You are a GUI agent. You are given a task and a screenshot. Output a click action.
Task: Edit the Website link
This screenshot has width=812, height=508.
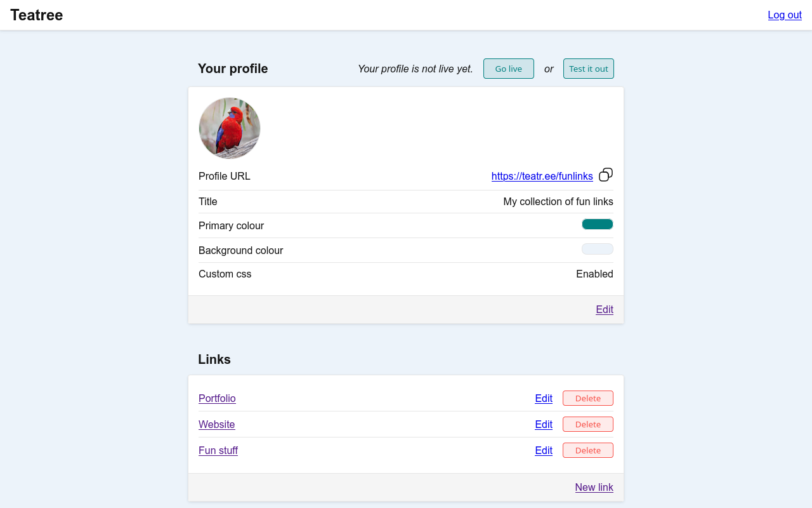pos(543,424)
